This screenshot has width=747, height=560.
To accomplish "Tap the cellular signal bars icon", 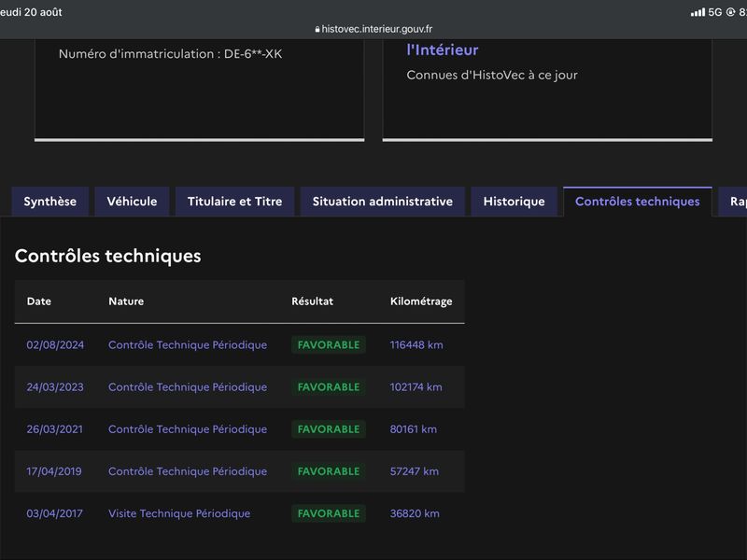I will (x=698, y=12).
